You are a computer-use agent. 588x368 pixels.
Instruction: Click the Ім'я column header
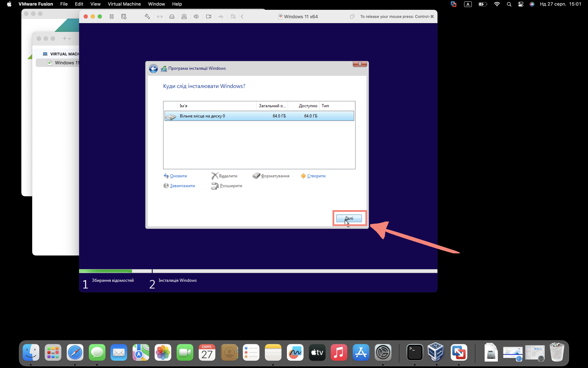(217, 106)
